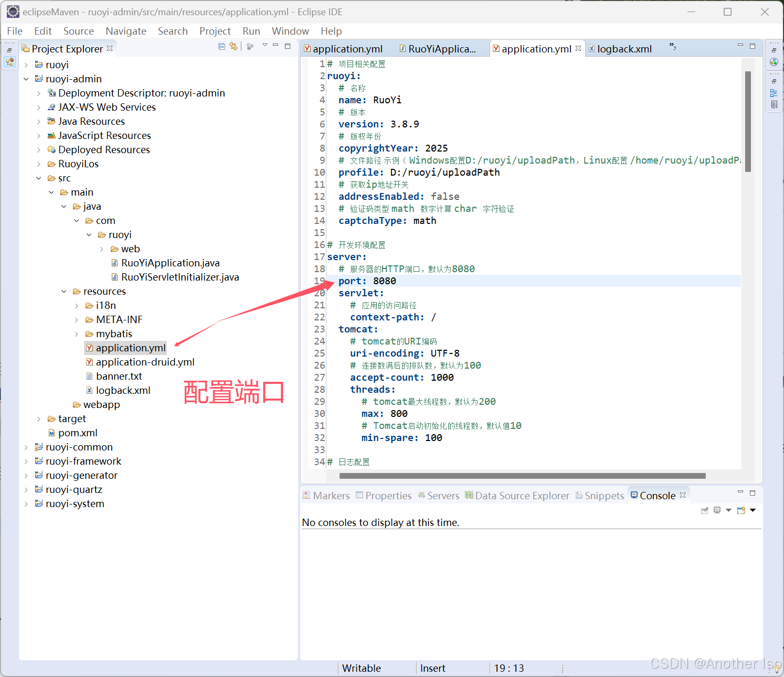The height and width of the screenshot is (677, 784).
Task: Close the Project Explorer view tab
Action: point(110,48)
